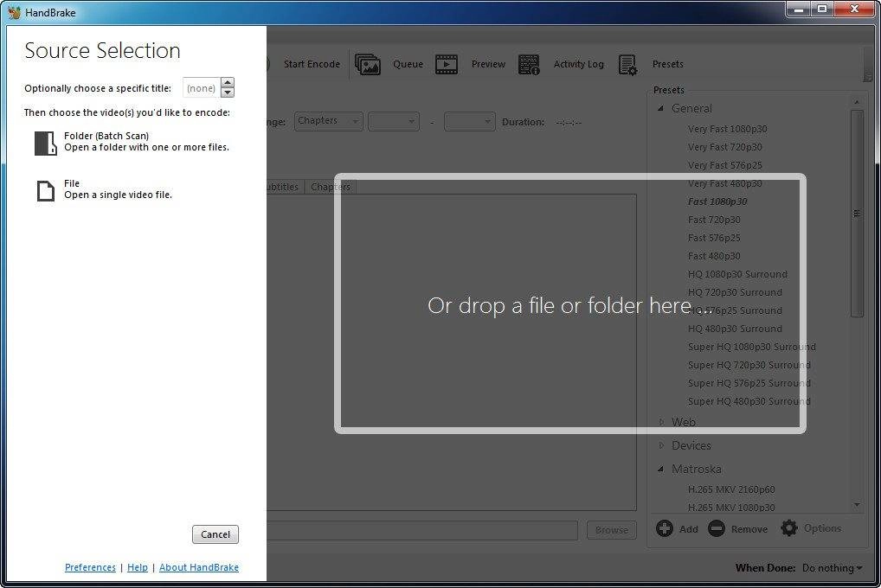Click the Preview film icon
Screen dimensions: 881x588
point(447,64)
